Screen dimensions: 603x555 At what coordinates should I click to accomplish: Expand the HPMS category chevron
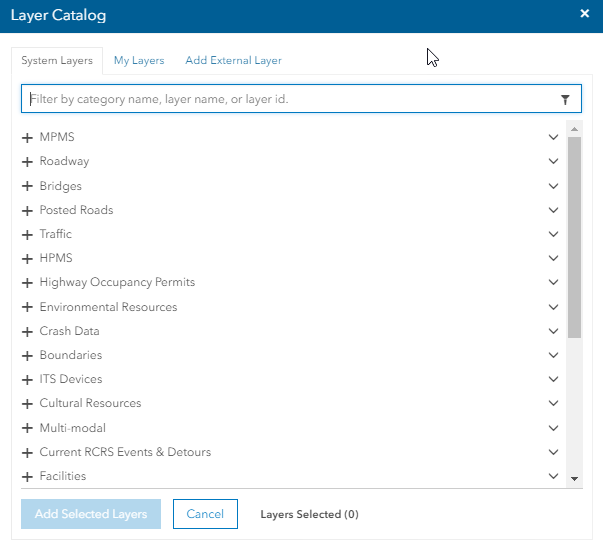click(x=552, y=258)
